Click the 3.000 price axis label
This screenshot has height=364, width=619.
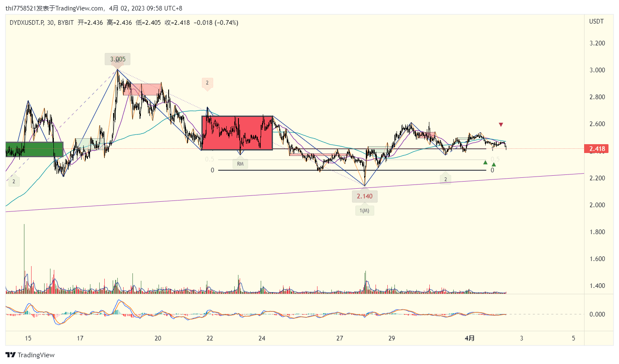pos(597,70)
